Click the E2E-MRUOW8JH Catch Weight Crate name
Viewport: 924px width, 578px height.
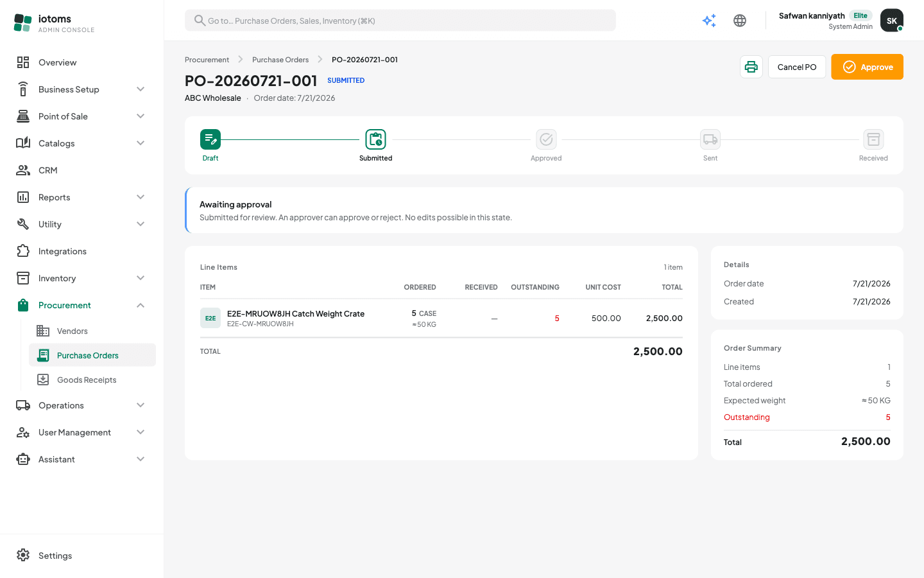[296, 313]
